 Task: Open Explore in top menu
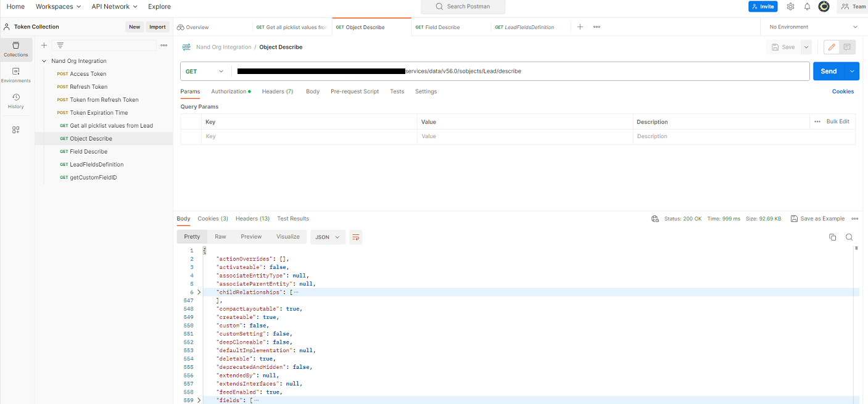click(159, 6)
